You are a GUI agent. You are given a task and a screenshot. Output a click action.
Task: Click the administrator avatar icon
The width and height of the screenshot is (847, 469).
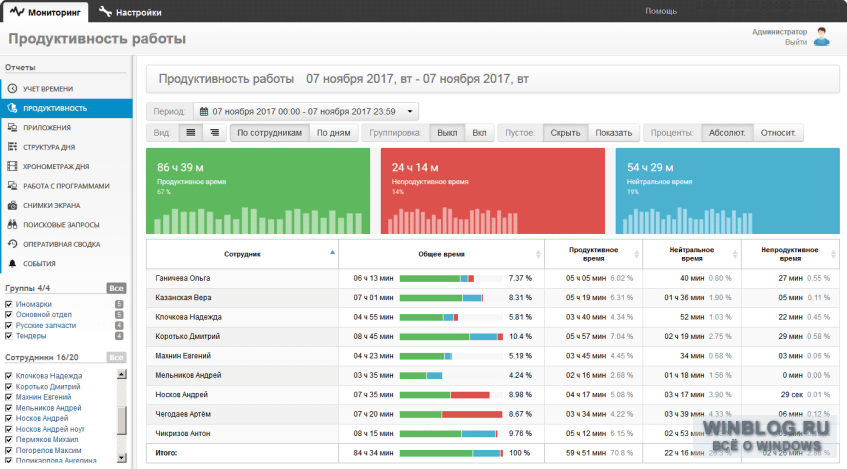[x=822, y=37]
